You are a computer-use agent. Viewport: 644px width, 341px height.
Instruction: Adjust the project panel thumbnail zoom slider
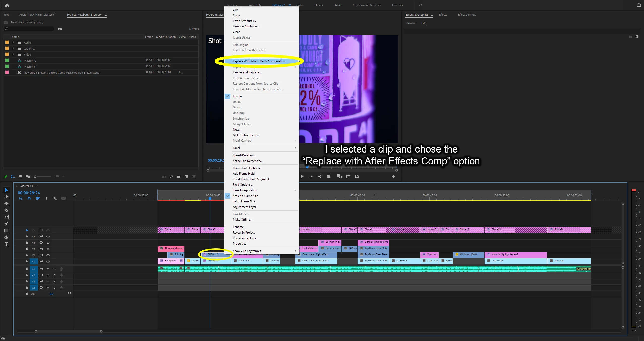(x=35, y=177)
